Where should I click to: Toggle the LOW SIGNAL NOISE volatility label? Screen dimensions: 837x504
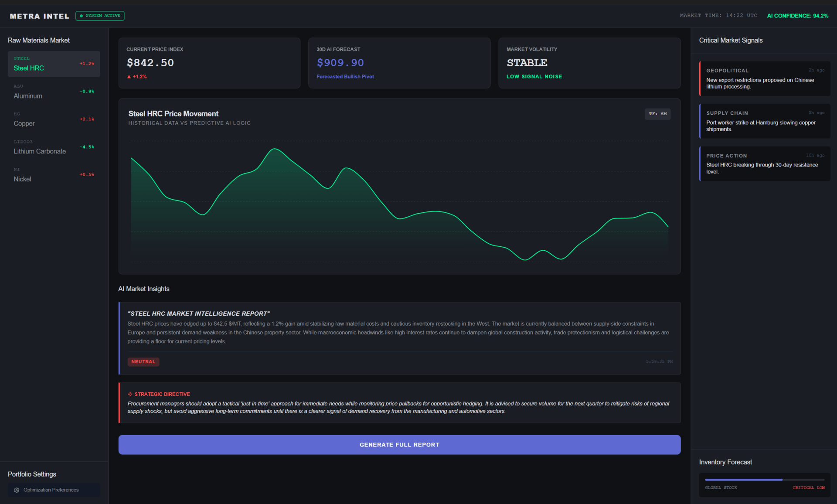coord(534,76)
